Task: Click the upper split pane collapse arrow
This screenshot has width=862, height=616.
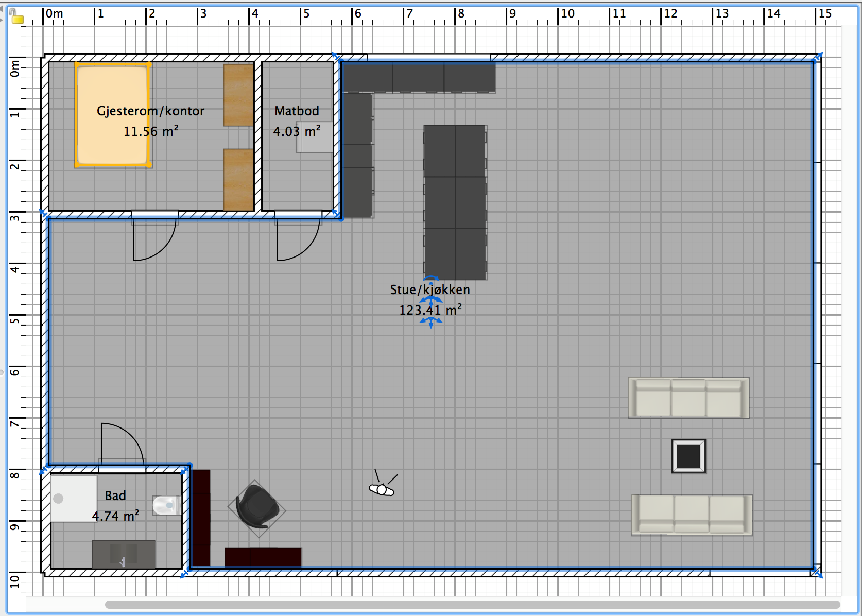Action: click(2, 9)
